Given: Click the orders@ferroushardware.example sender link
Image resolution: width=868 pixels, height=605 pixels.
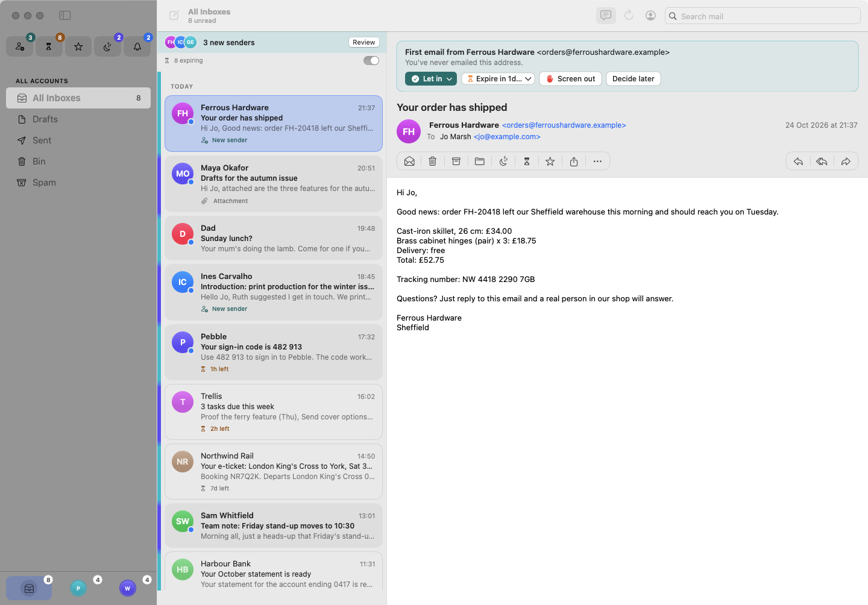Looking at the screenshot, I should coord(564,125).
